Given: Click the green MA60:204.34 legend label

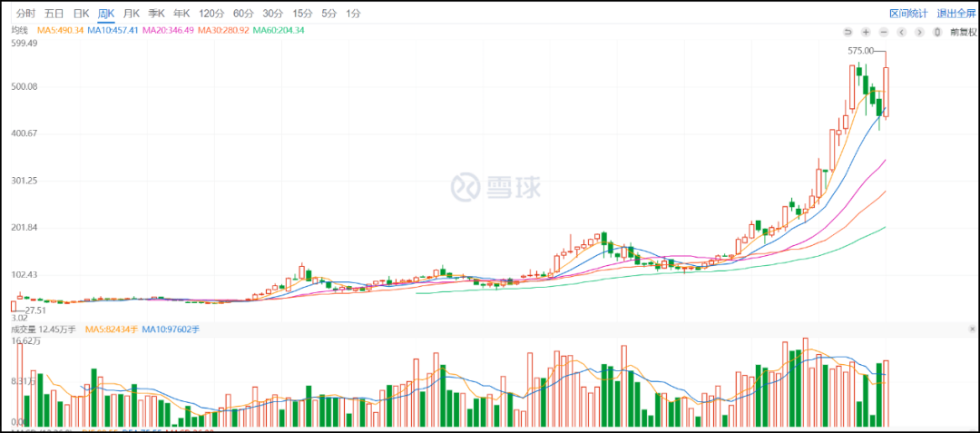Looking at the screenshot, I should pyautogui.click(x=279, y=31).
